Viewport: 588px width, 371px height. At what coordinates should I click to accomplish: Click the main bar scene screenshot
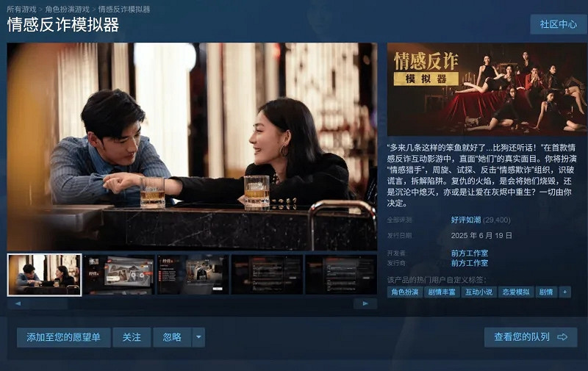(192, 146)
